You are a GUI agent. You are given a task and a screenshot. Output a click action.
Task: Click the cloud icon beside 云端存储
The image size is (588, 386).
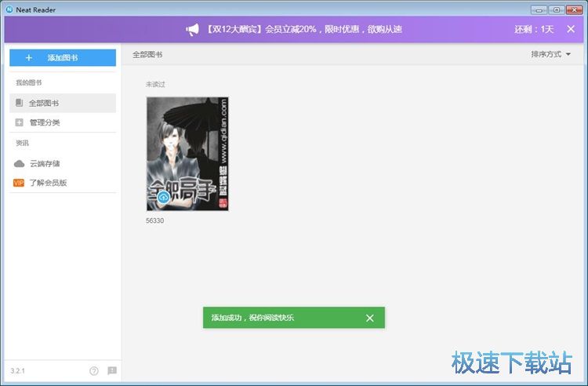click(19, 163)
